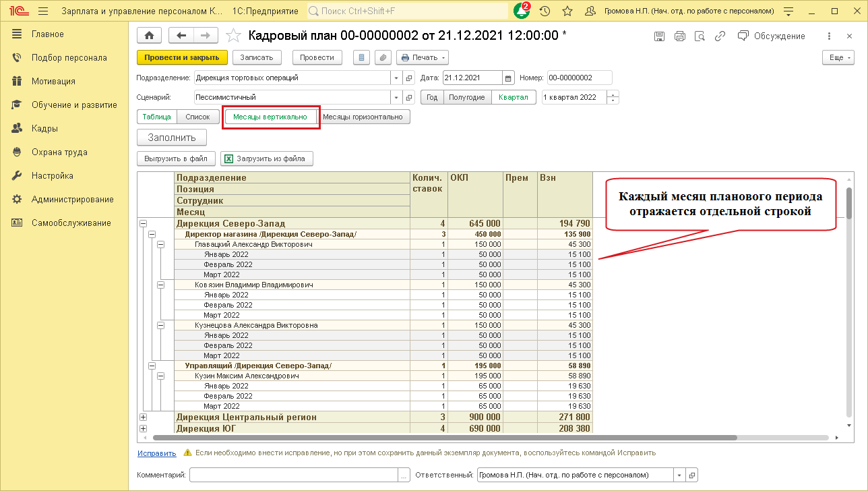Click the Исправить link
This screenshot has height=491, width=868.
156,453
